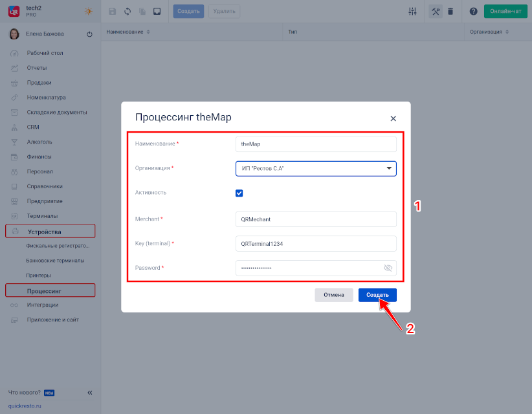This screenshot has height=414, width=532.
Task: Click the Отчеты chart icon
Action: (14, 68)
